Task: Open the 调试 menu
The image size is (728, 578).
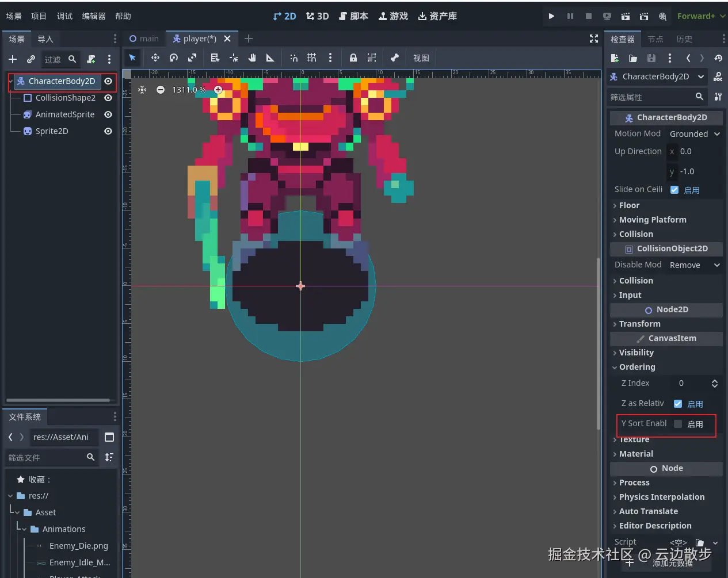Action: 64,16
